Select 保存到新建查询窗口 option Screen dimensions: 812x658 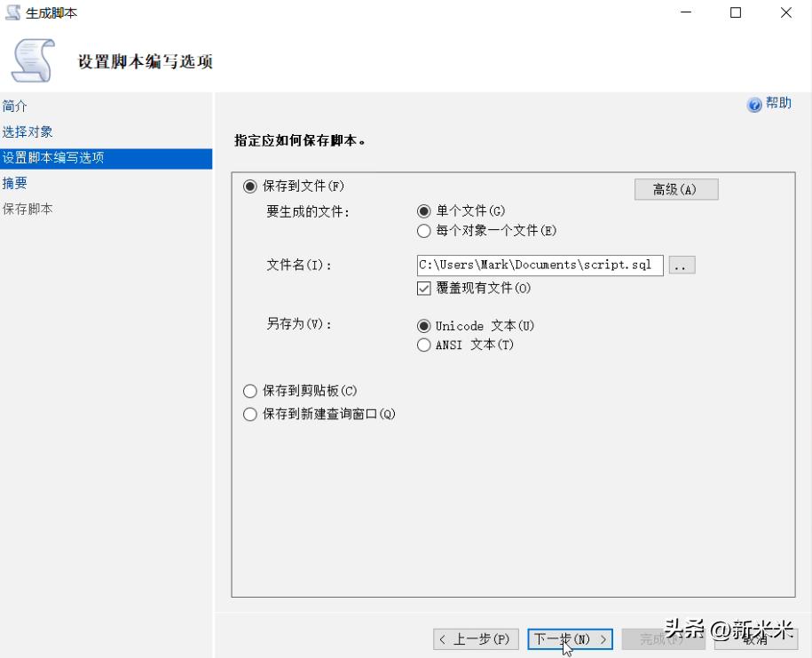(x=250, y=413)
